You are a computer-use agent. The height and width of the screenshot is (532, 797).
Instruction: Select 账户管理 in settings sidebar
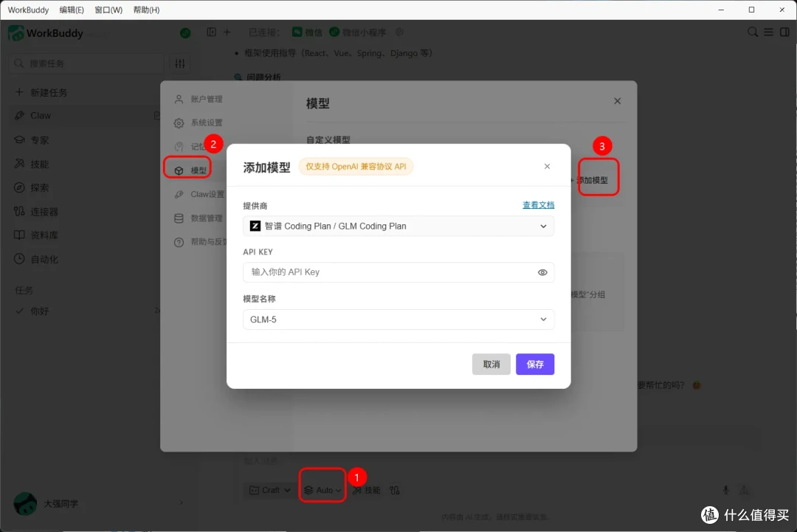(x=199, y=99)
